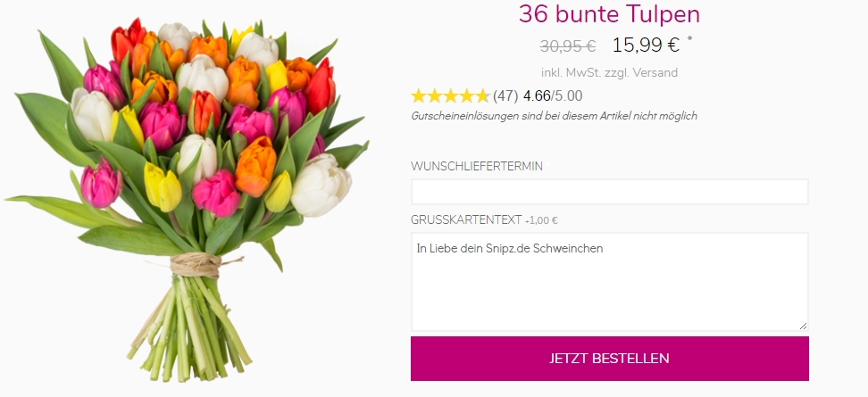Click the WUNSCHLIEFERTERMIN label

tap(477, 167)
